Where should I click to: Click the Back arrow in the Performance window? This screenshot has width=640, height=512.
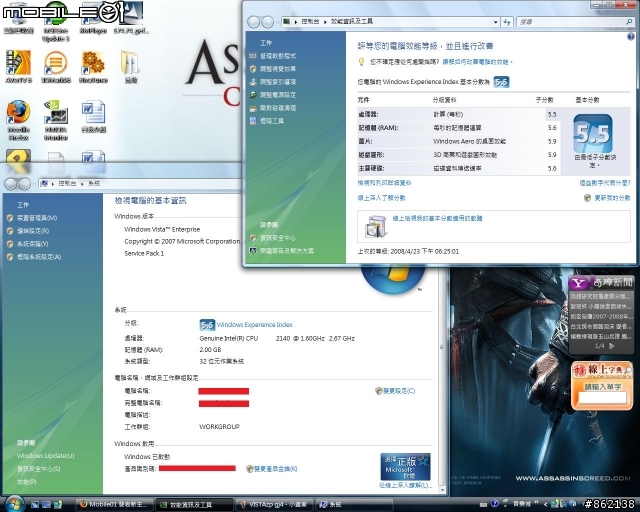click(x=253, y=22)
